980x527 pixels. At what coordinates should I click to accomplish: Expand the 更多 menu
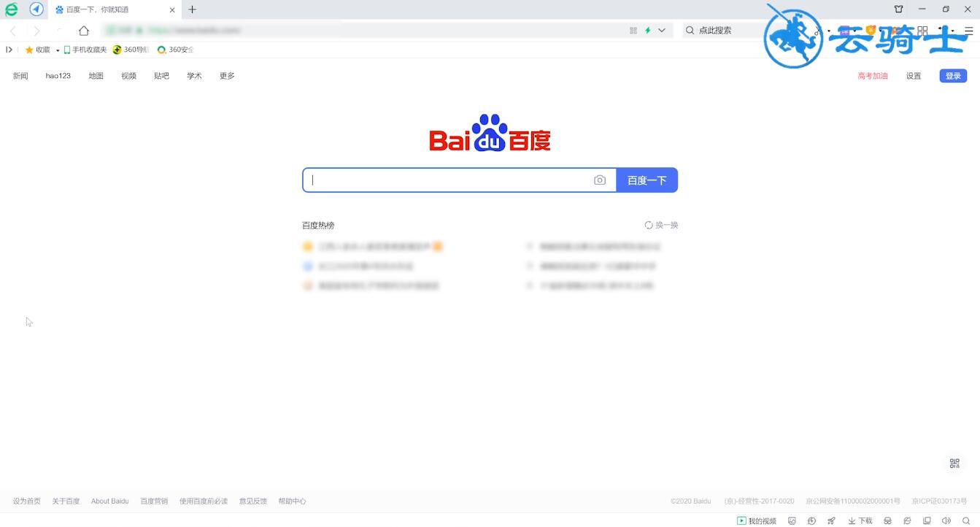(x=227, y=76)
